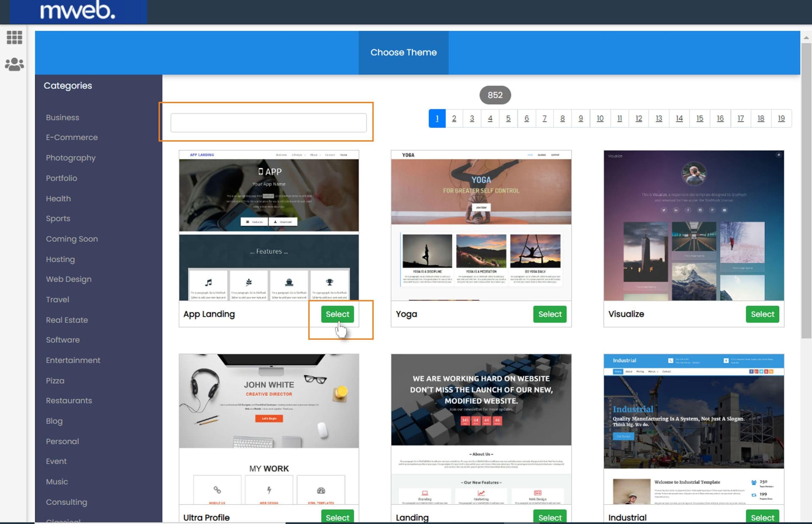Switch to the Choose Theme tab
Screen dimensions: 812x524
pos(403,52)
